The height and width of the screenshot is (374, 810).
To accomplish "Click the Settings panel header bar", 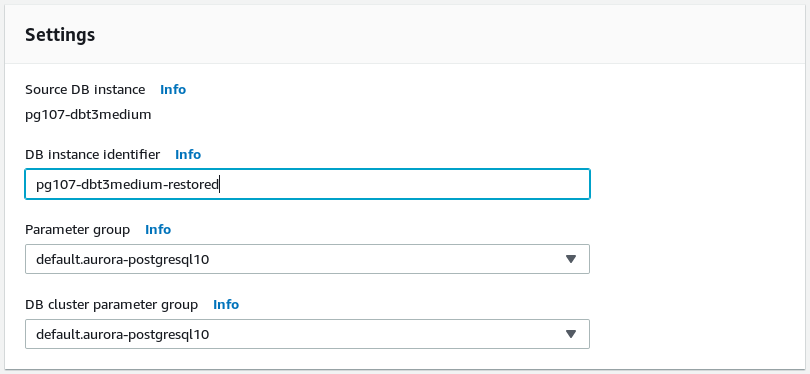I will point(405,35).
